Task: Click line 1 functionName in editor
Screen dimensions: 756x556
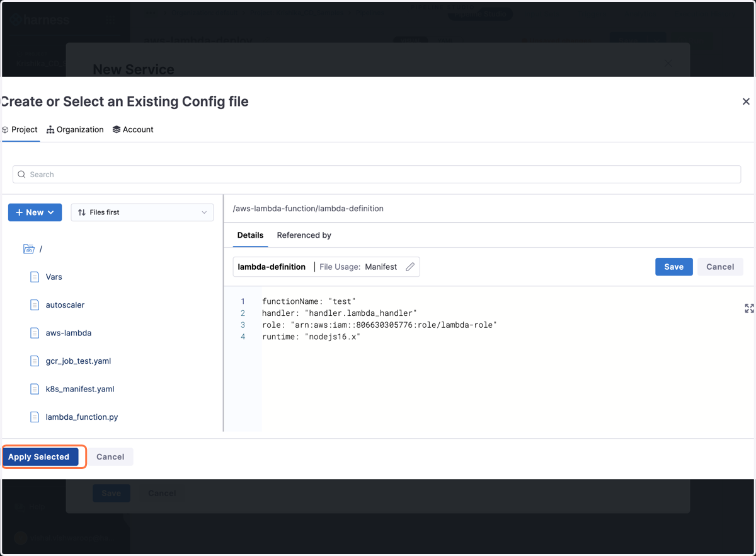Action: [x=309, y=301]
